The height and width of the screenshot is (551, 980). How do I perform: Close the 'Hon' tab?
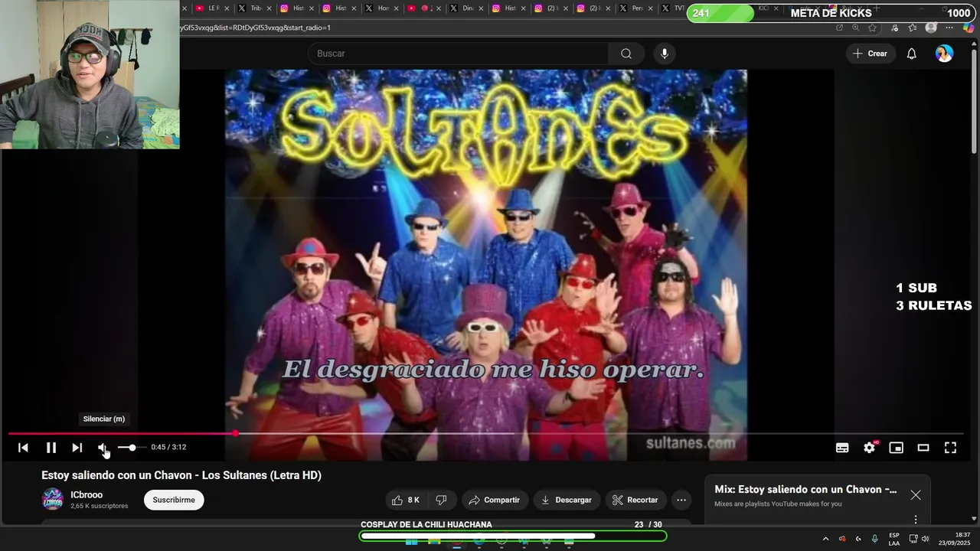tap(396, 8)
